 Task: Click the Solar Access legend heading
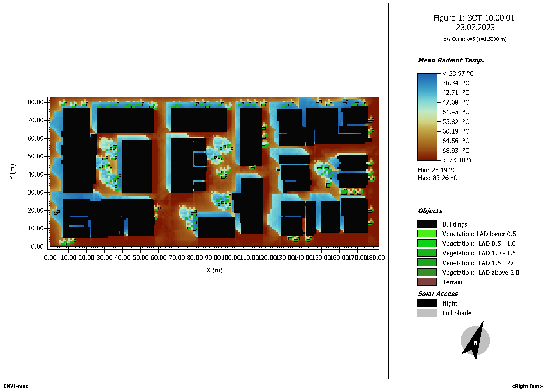(x=438, y=294)
